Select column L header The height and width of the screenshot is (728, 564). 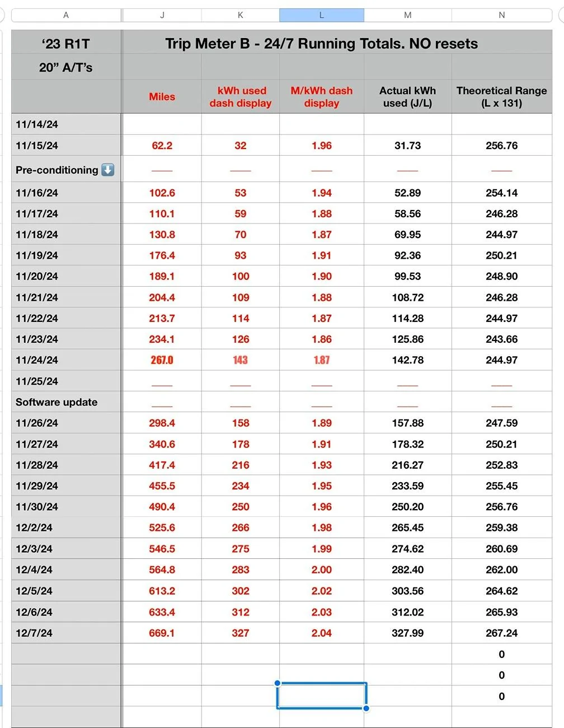click(x=322, y=15)
